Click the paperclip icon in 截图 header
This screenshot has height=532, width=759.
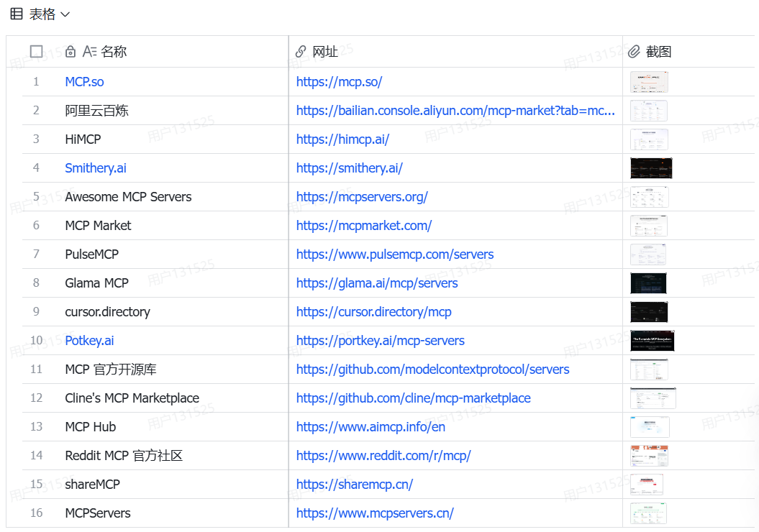(x=634, y=51)
